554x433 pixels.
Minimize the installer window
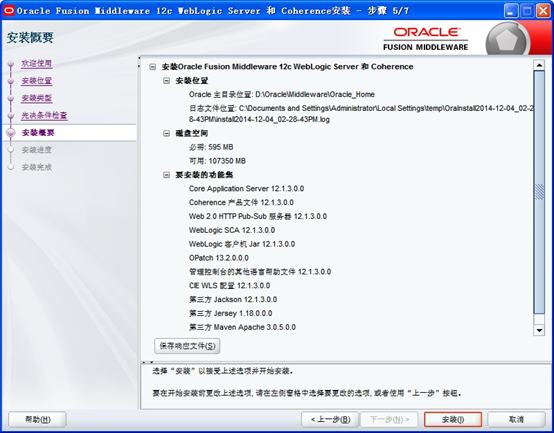coord(511,11)
